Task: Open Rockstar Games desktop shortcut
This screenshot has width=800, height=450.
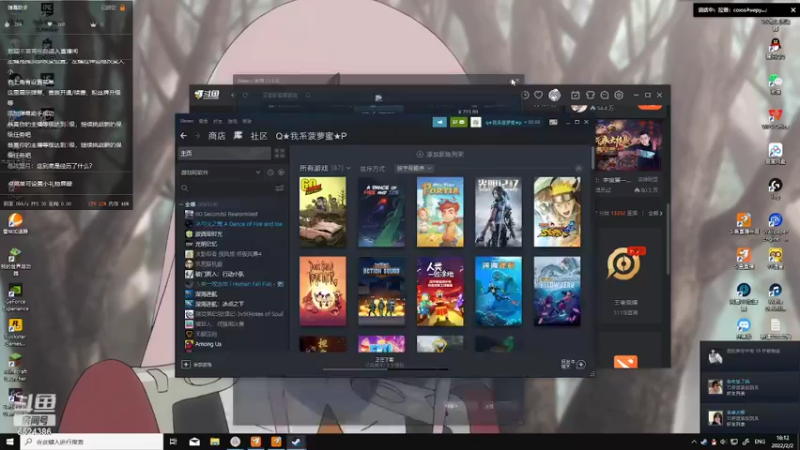Action: [15, 332]
